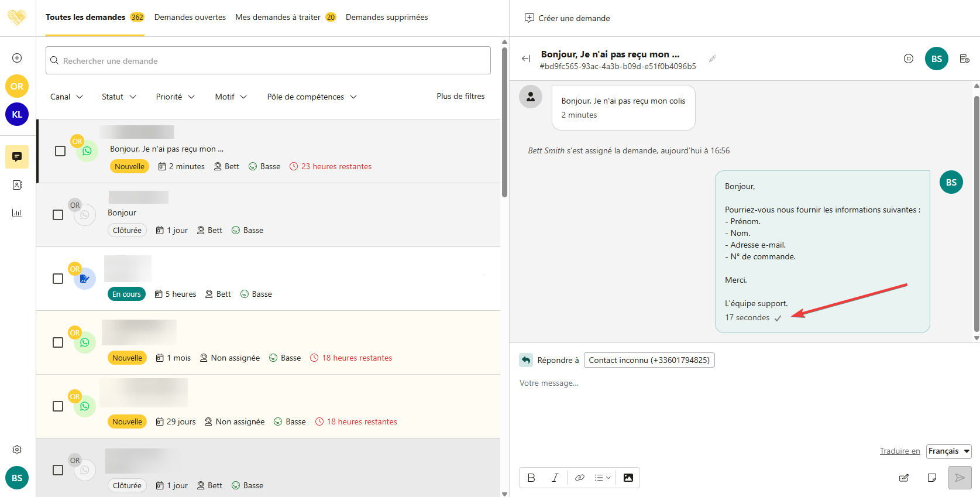Switch to the Demandes ouvertes tab

(x=190, y=18)
